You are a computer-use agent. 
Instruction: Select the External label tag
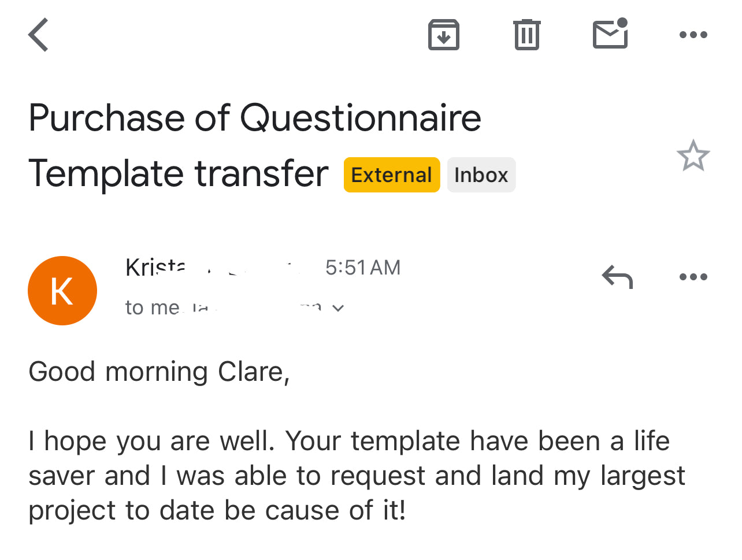click(392, 175)
